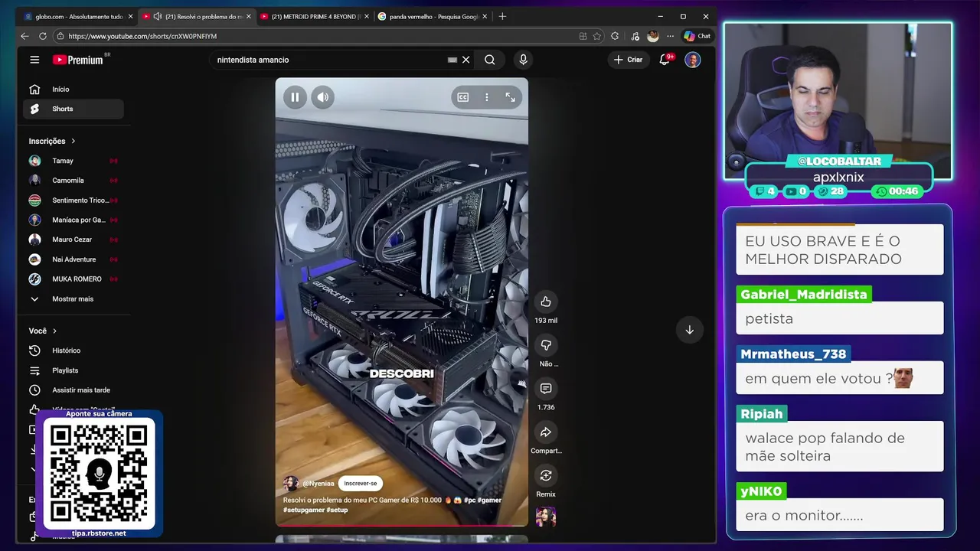The height and width of the screenshot is (551, 980).
Task: Go to Início in the sidebar
Action: 73,90
